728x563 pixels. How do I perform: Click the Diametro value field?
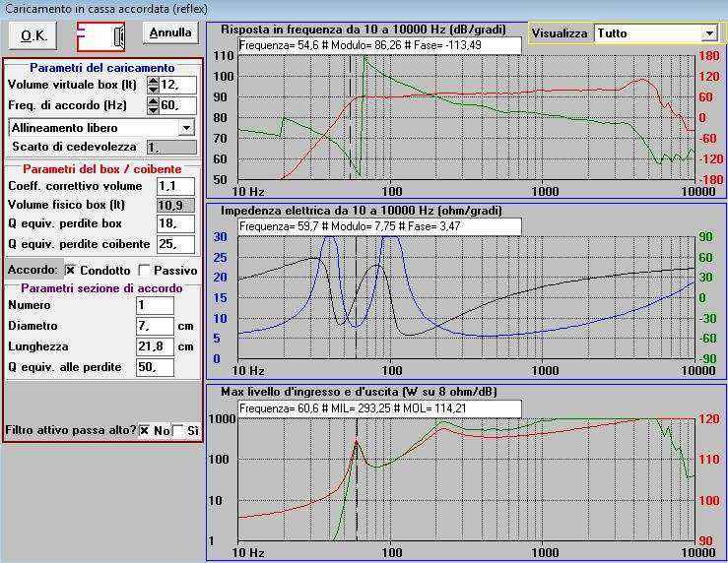coord(155,326)
